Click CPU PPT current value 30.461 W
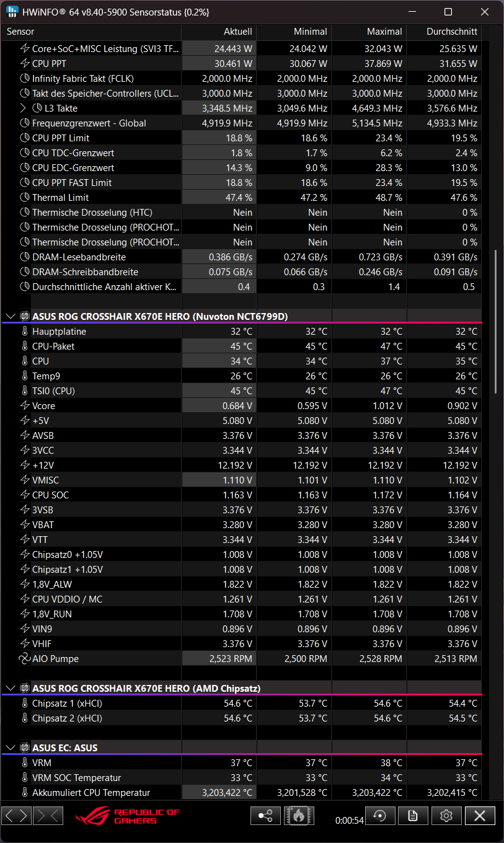The width and height of the screenshot is (504, 843). (233, 63)
